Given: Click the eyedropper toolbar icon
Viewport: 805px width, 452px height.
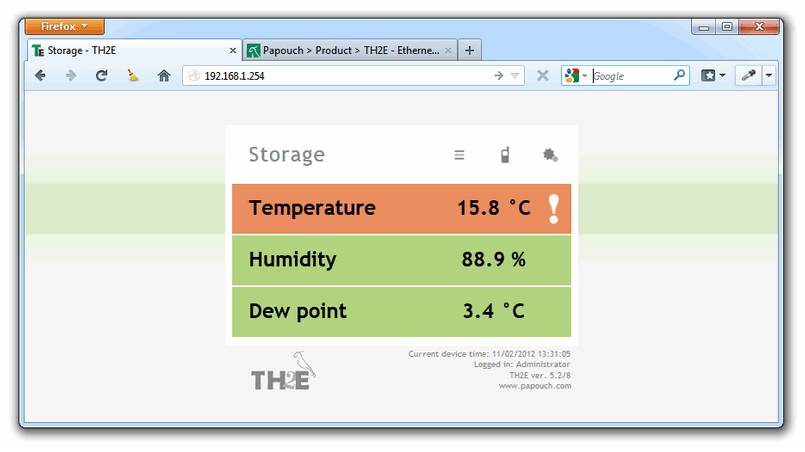Looking at the screenshot, I should click(749, 76).
